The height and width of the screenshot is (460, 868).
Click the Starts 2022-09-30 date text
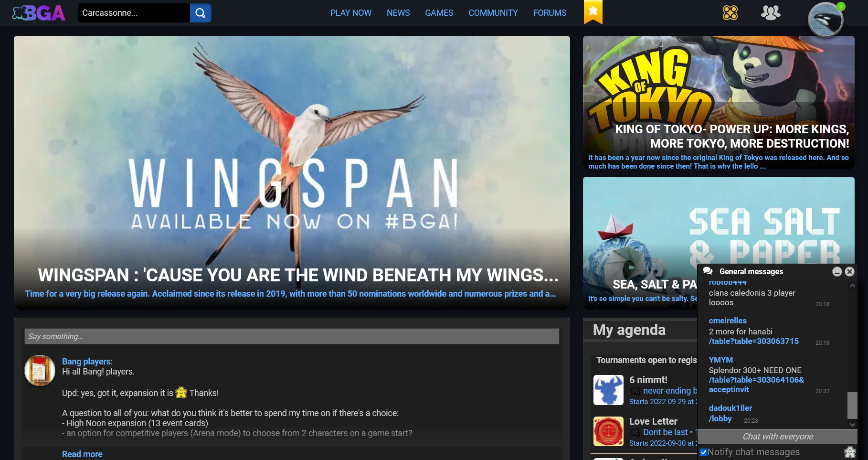[x=663, y=443]
